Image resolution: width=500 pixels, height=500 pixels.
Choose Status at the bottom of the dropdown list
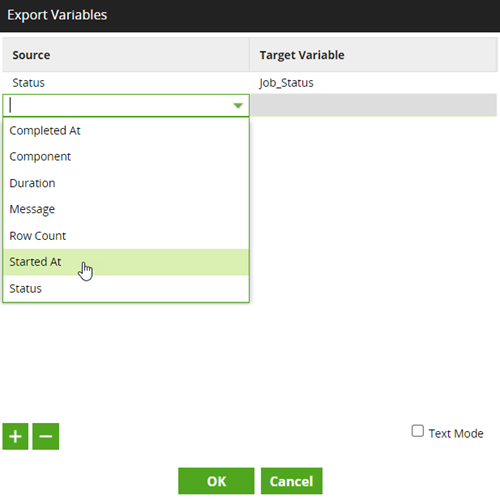click(x=126, y=288)
